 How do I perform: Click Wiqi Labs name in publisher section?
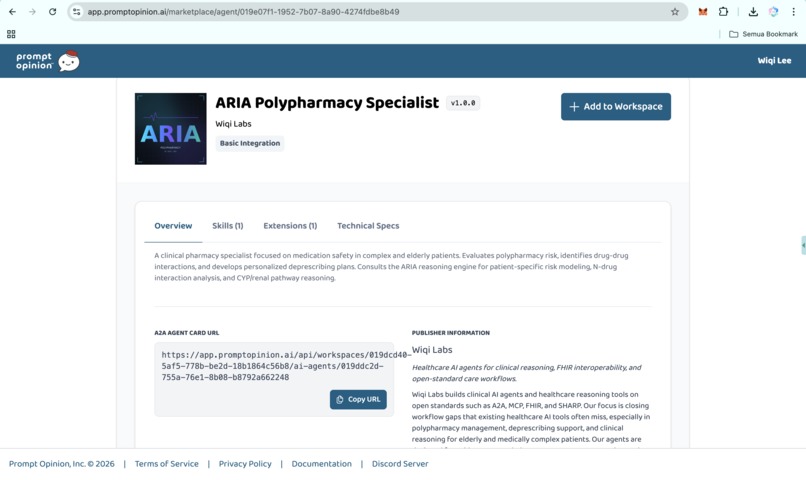pos(432,350)
